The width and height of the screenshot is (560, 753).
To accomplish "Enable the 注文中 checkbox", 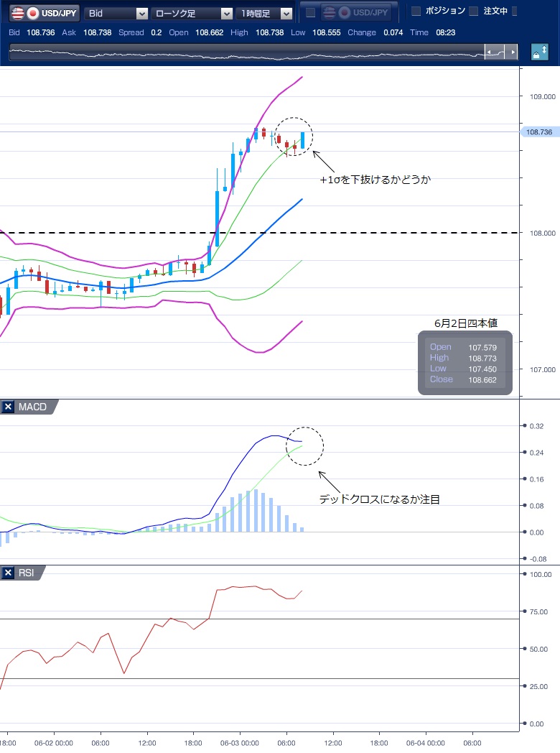I will point(473,11).
